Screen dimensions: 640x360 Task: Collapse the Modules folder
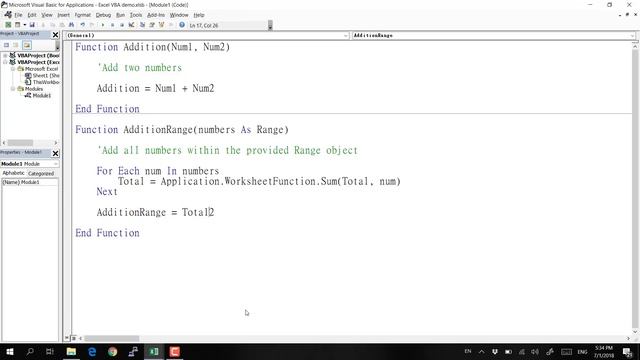point(13,89)
